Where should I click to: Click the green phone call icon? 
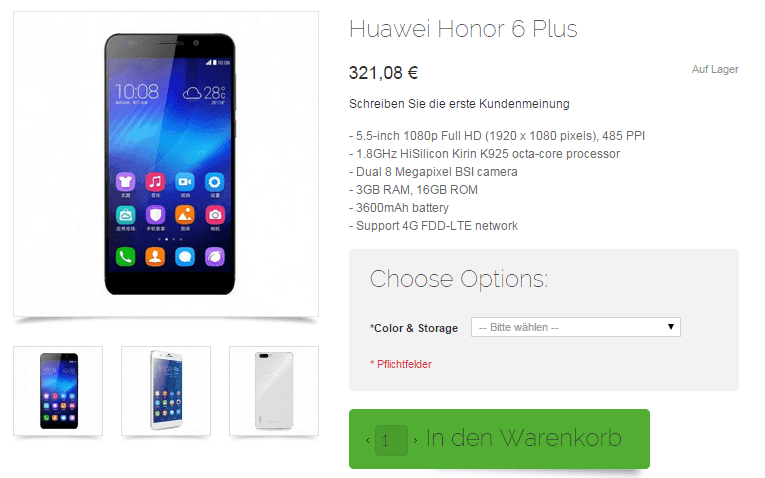(x=125, y=257)
